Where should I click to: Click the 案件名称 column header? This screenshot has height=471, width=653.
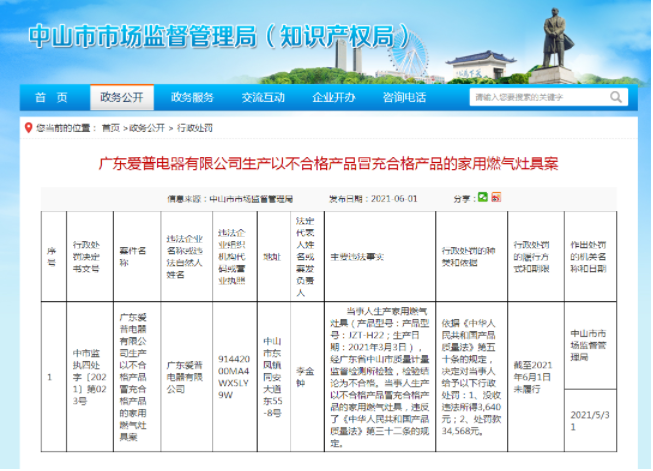137,257
